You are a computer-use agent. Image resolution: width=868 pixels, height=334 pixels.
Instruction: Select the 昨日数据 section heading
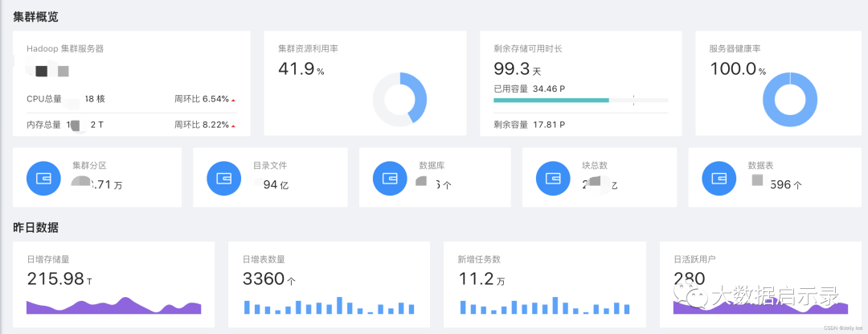36,227
